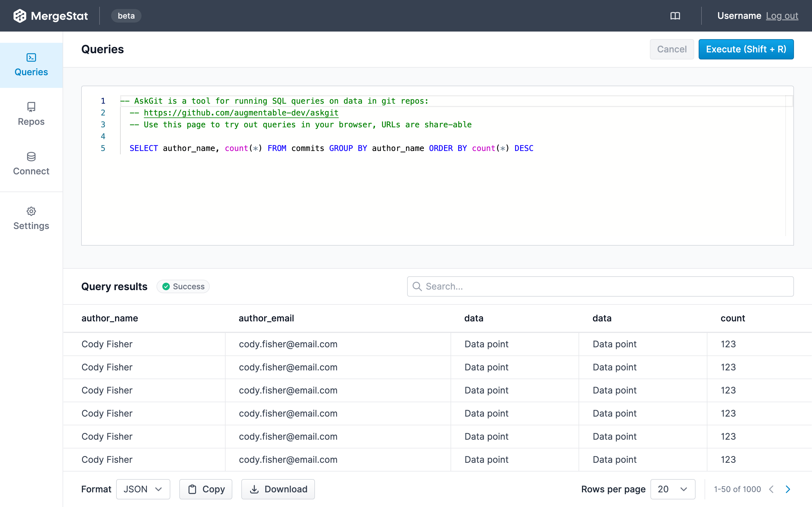The image size is (812, 507).
Task: Cancel the running query
Action: point(671,49)
